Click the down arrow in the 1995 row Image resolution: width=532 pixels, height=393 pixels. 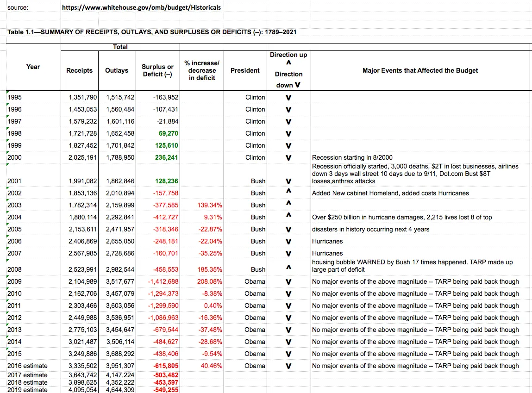[x=288, y=98]
